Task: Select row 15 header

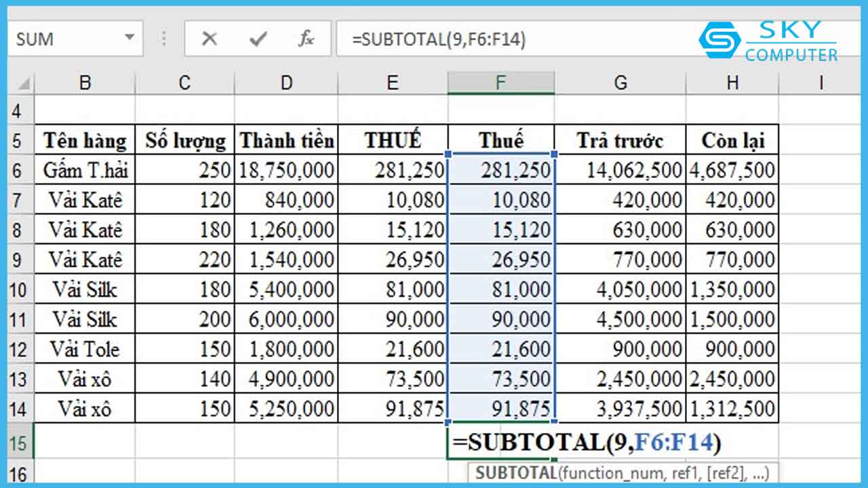Action: pos(20,441)
